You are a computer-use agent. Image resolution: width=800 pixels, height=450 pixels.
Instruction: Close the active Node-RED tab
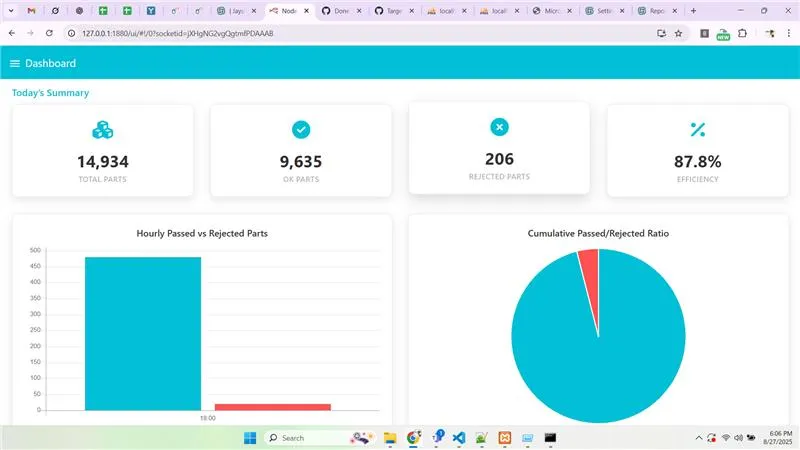(306, 11)
